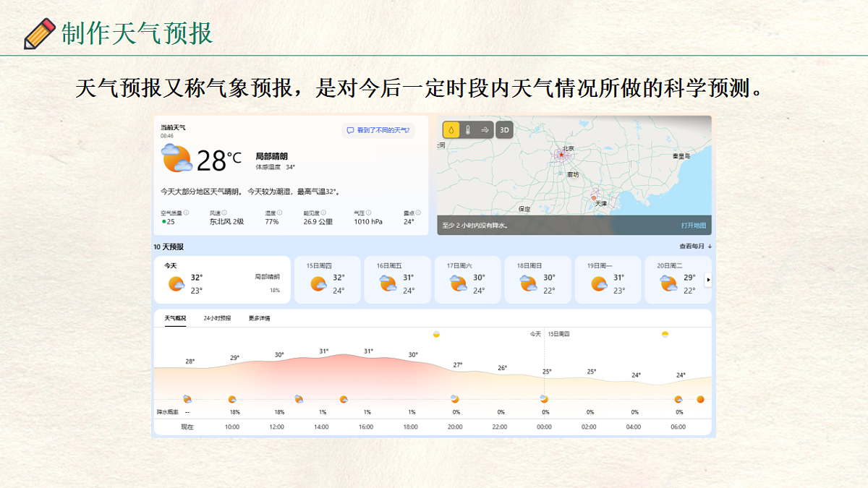Select the temperature map layer thermometer icon
Screen dimensions: 868x488
(468, 130)
